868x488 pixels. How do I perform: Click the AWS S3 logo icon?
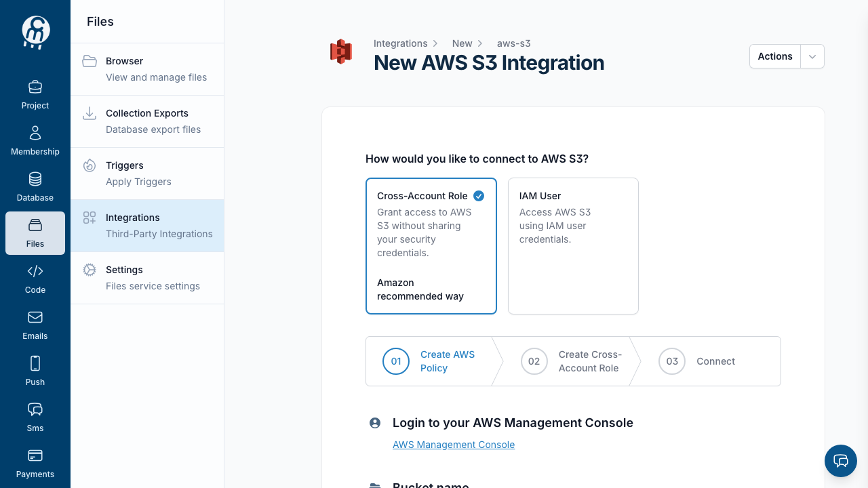pos(341,52)
